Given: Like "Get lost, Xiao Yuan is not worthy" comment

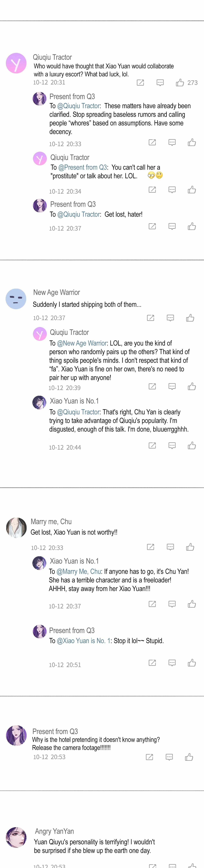Looking at the screenshot, I should pyautogui.click(x=190, y=547).
